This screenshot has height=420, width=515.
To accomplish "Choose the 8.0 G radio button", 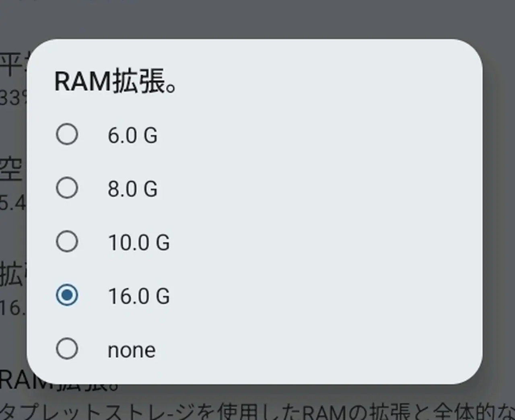I will 67,188.
